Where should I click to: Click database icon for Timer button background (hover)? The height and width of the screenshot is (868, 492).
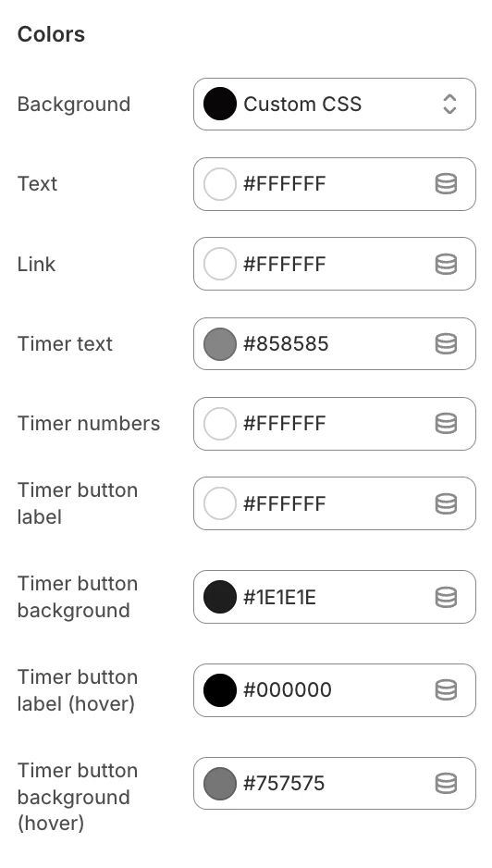point(446,783)
